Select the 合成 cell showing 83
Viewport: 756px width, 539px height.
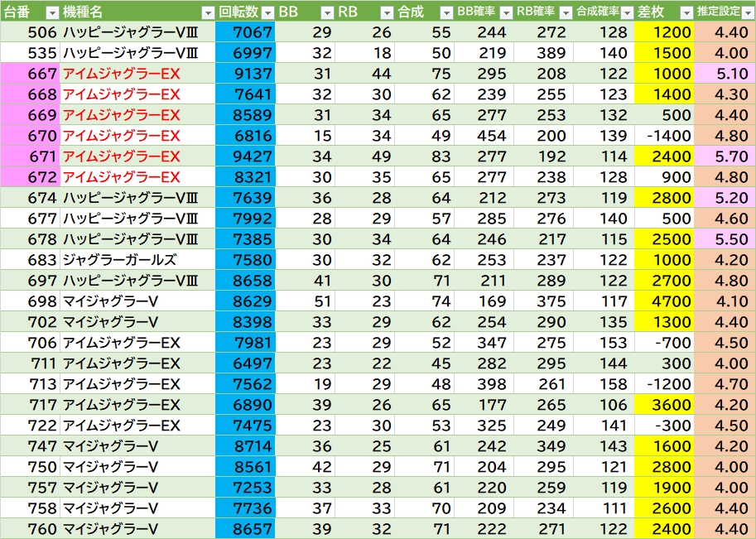[x=424, y=156]
